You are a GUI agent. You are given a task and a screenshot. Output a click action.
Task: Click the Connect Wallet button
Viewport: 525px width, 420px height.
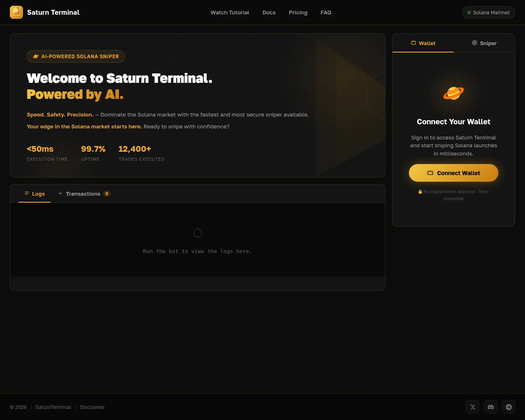click(x=454, y=173)
